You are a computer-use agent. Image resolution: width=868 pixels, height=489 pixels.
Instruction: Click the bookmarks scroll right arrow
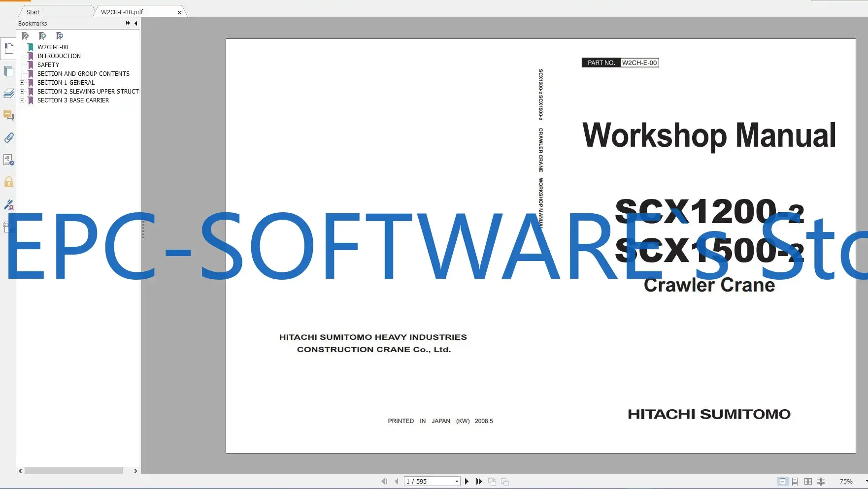point(136,471)
